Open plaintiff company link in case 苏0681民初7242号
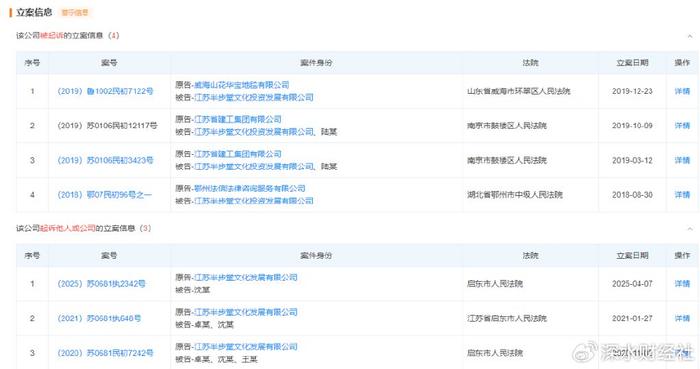 [246, 347]
